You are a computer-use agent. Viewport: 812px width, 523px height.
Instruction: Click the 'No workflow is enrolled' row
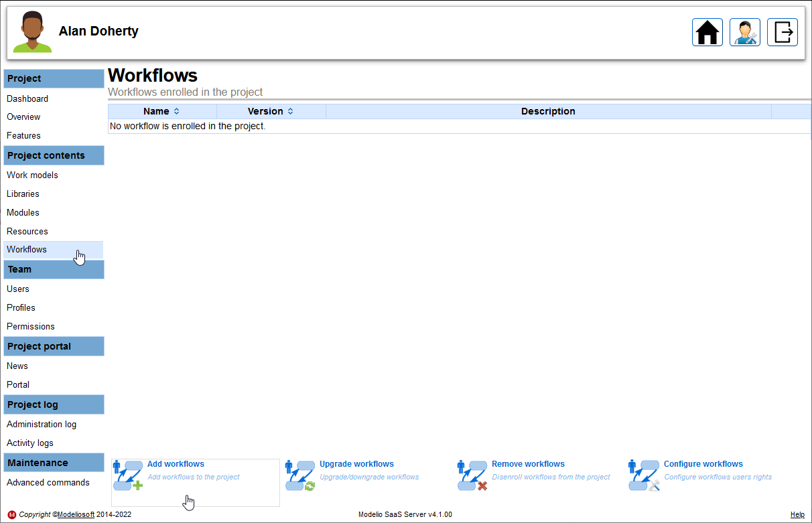[x=460, y=126]
